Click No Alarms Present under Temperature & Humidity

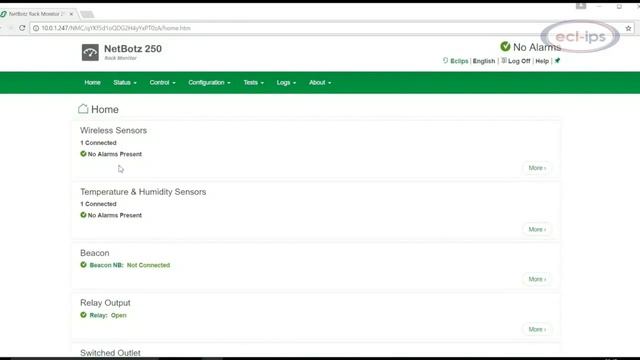pos(115,215)
